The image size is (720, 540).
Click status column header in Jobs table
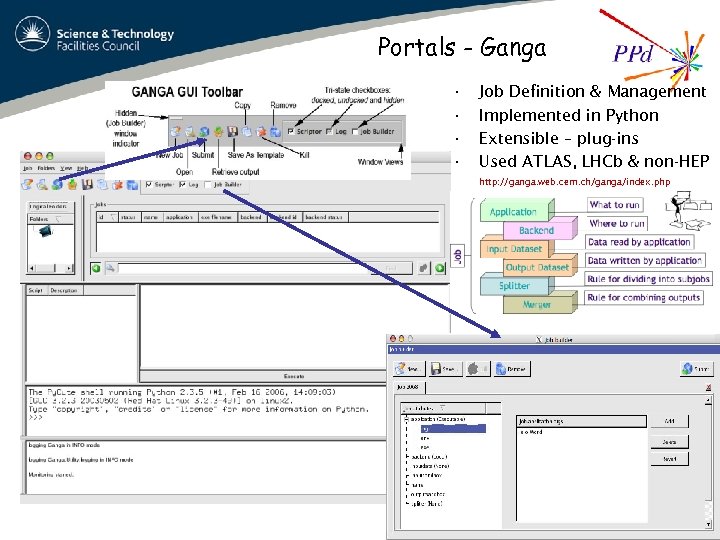[x=130, y=217]
